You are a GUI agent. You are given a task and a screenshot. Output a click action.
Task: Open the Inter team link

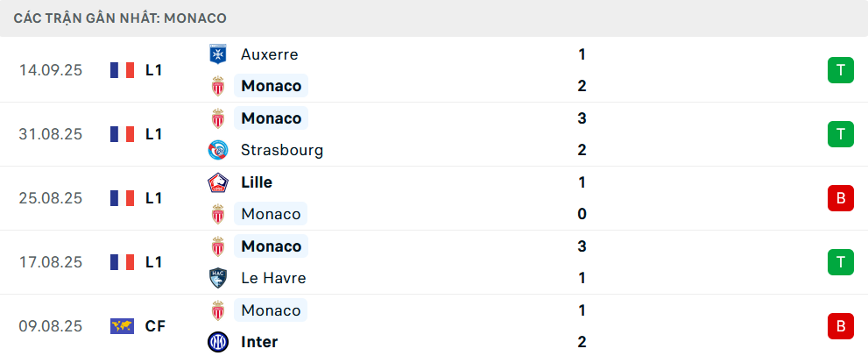pyautogui.click(x=259, y=342)
